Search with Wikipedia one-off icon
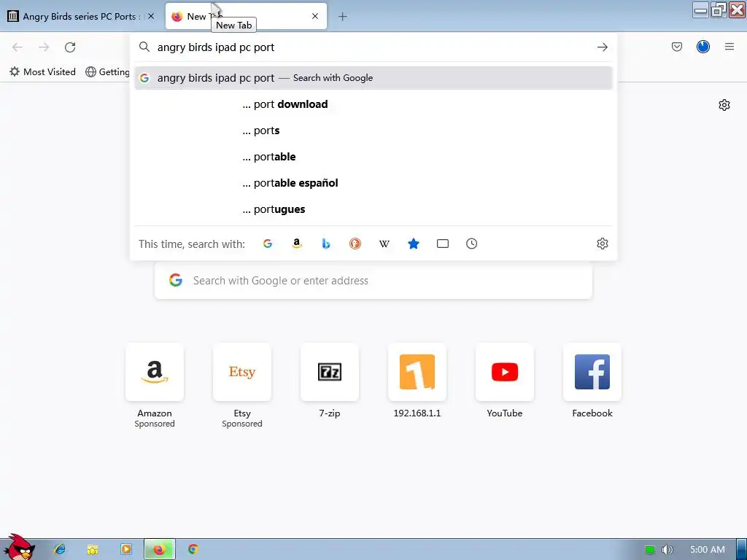The image size is (747, 560). [x=384, y=244]
